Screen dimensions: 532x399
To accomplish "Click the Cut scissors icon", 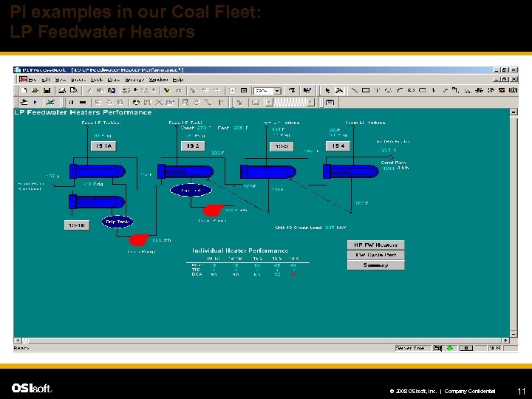I will (x=89, y=91).
